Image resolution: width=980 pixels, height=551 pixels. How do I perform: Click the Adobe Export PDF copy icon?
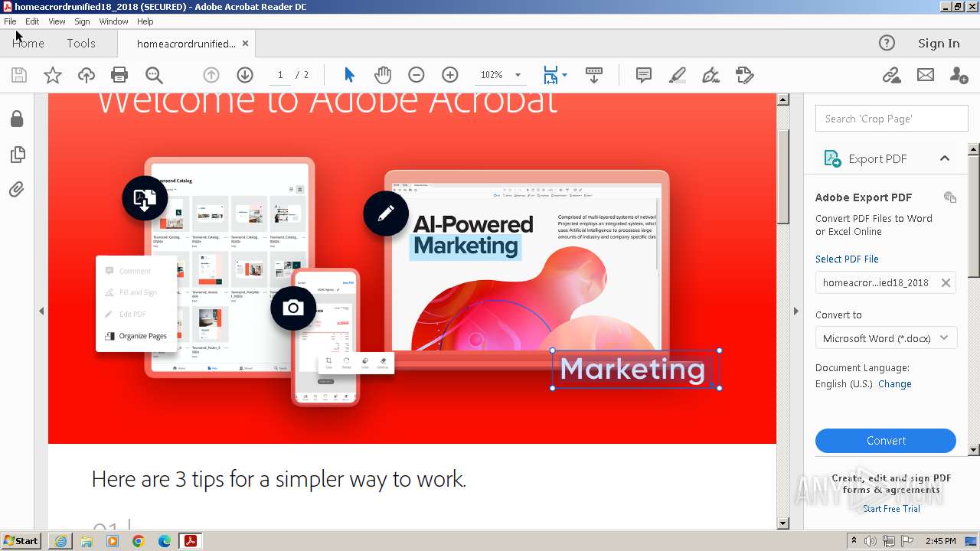[950, 197]
